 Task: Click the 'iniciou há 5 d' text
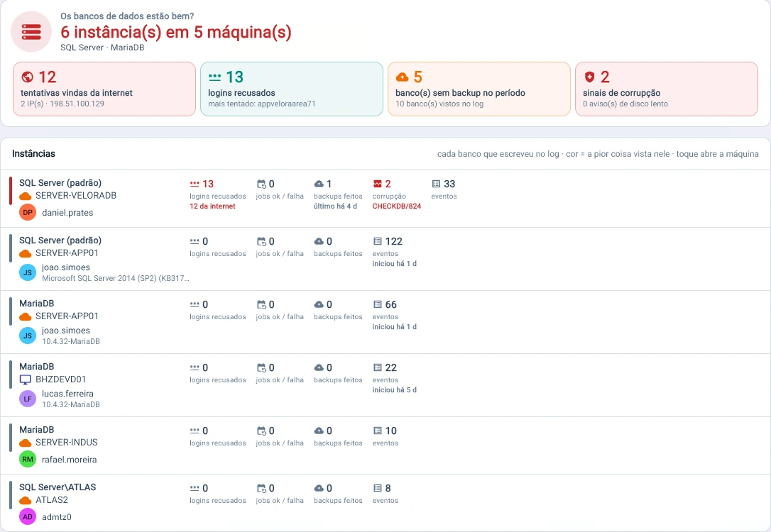pos(394,390)
